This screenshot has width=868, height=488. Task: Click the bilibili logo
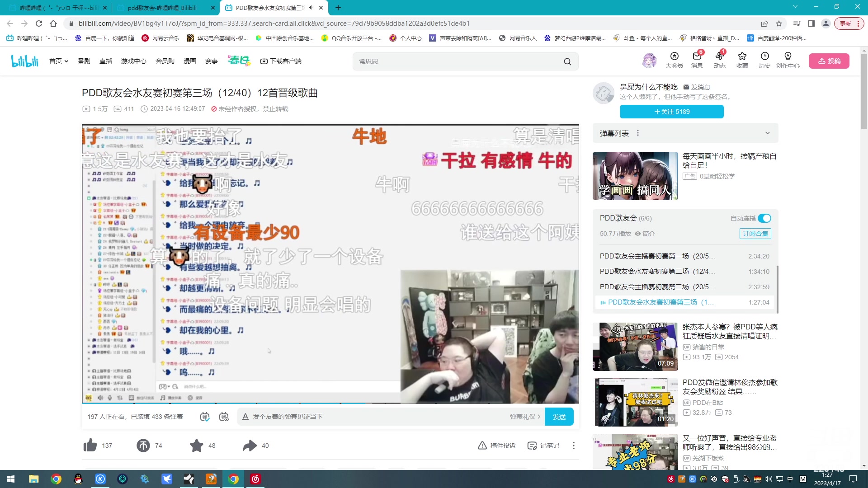[x=24, y=61]
